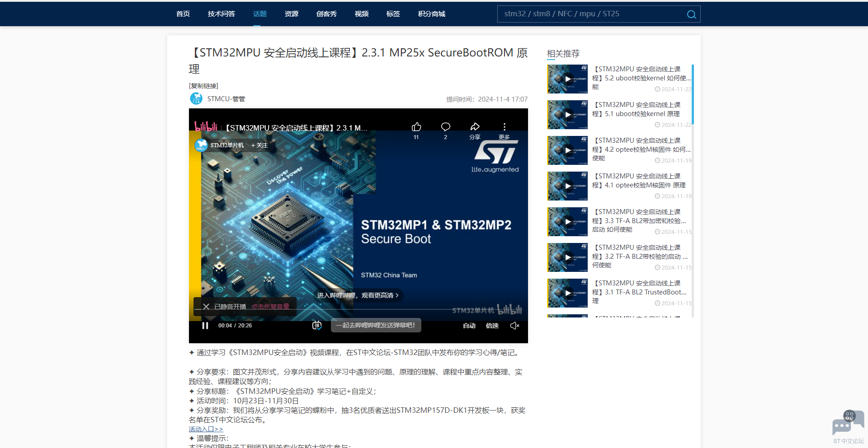Unmute the video with speaker icon

[x=514, y=326]
